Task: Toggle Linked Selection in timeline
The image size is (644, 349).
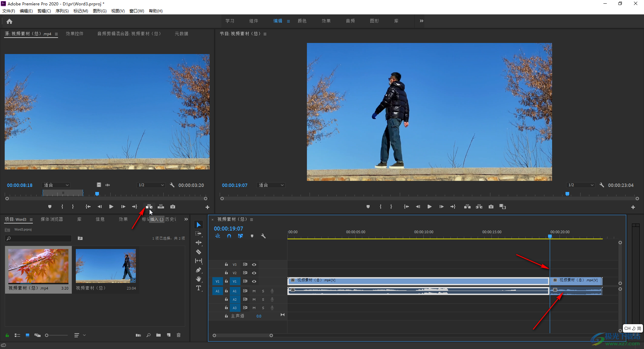Action: (x=240, y=236)
